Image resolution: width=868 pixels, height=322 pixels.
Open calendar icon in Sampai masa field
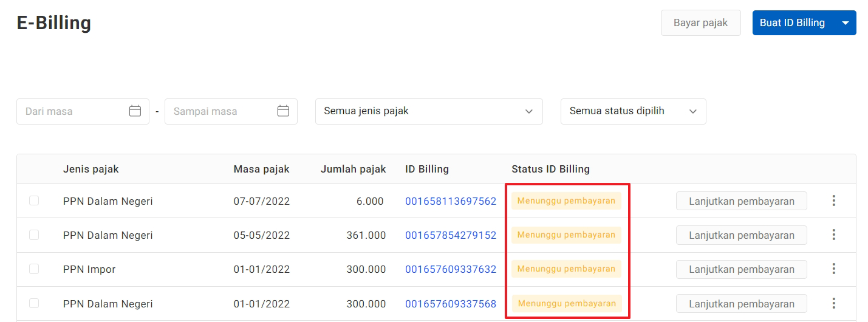(x=283, y=111)
